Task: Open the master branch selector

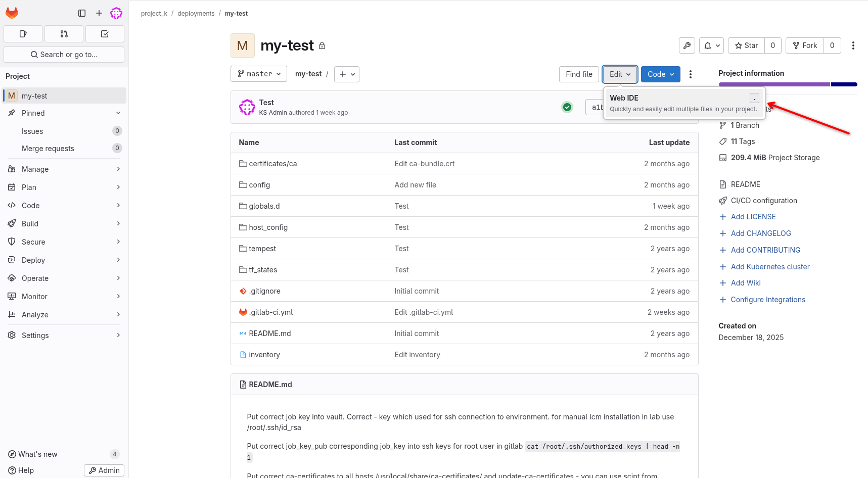Action: coord(259,74)
